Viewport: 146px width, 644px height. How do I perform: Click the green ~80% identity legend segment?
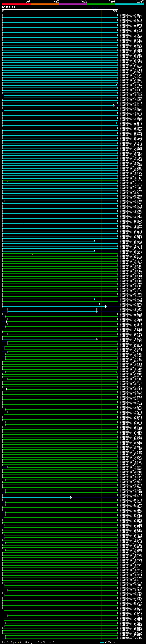point(101,4)
